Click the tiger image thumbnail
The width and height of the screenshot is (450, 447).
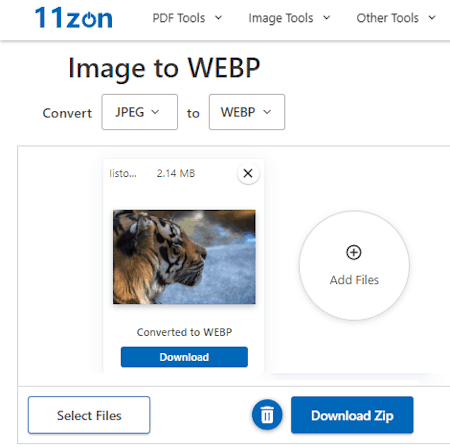click(184, 257)
